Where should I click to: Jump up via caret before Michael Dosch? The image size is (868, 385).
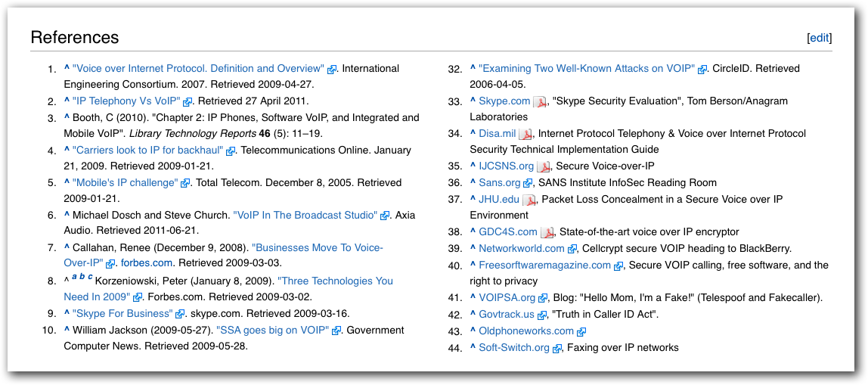[67, 215]
